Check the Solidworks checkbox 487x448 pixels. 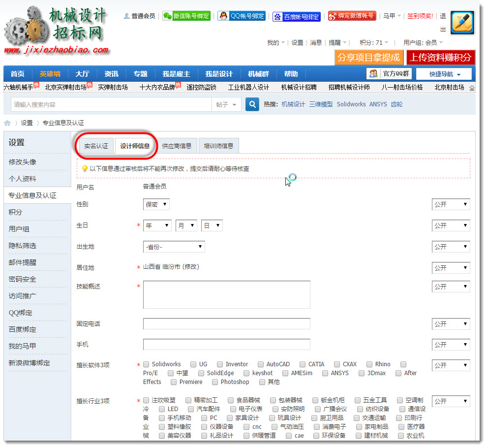(x=146, y=364)
